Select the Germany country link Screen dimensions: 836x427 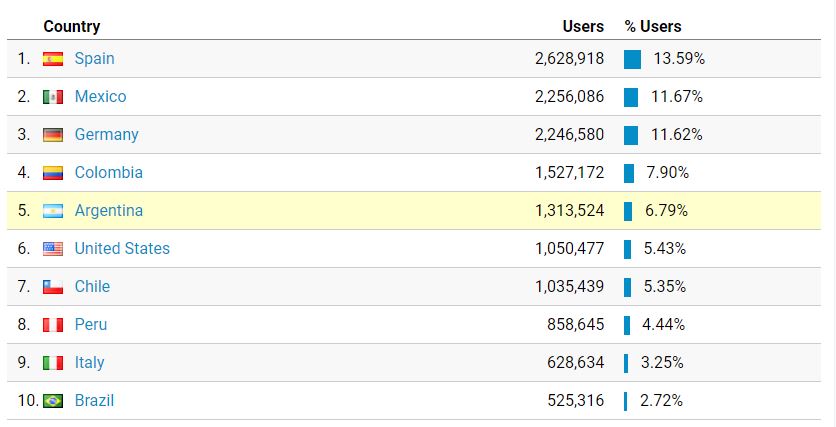tap(107, 135)
